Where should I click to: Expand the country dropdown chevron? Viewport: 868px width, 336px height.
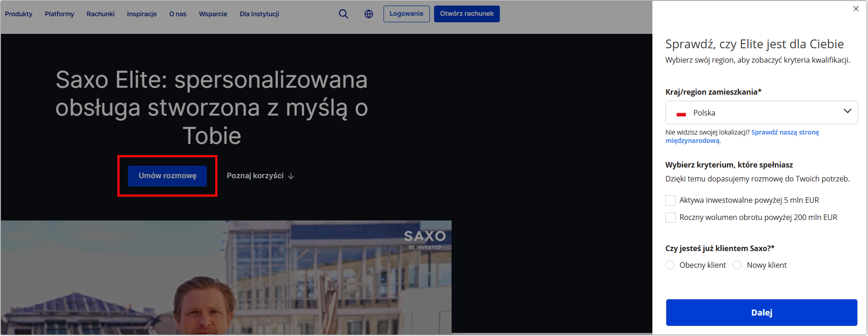click(847, 111)
